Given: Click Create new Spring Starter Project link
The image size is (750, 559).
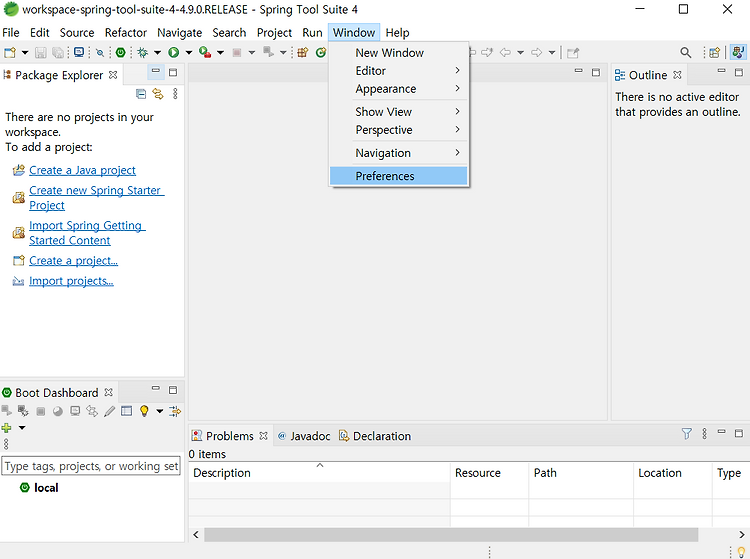Looking at the screenshot, I should [97, 197].
